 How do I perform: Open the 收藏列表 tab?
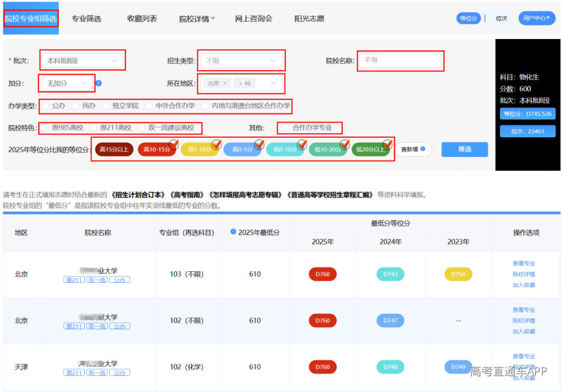(x=142, y=19)
